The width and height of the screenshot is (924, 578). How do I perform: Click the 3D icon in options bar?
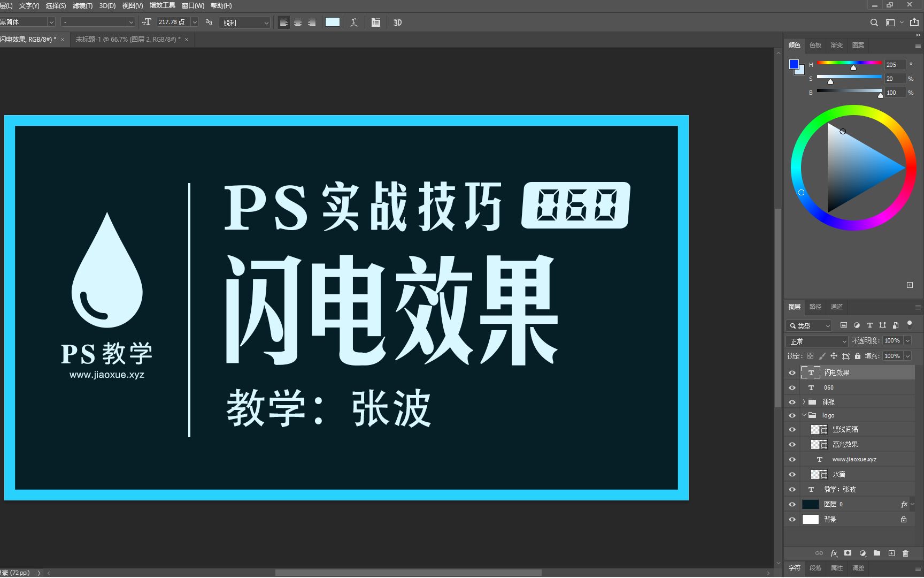tap(397, 22)
